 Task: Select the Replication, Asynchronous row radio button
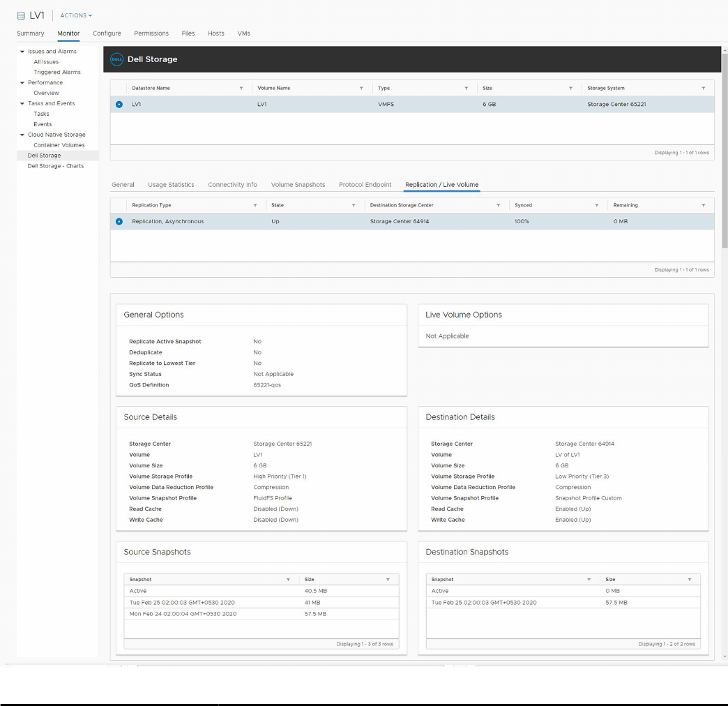(119, 222)
